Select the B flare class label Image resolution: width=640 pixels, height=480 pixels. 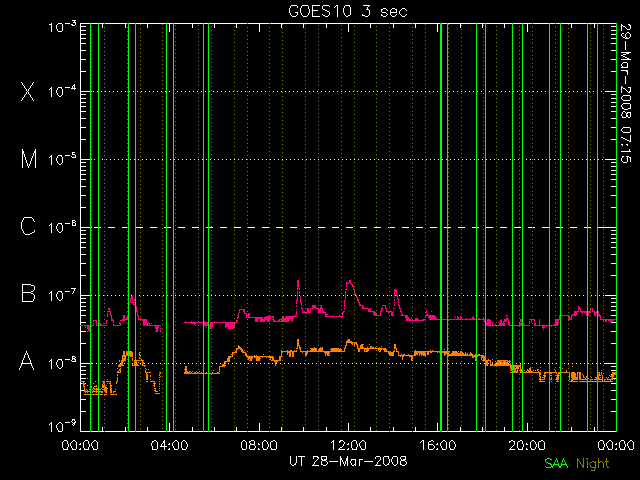[28, 293]
